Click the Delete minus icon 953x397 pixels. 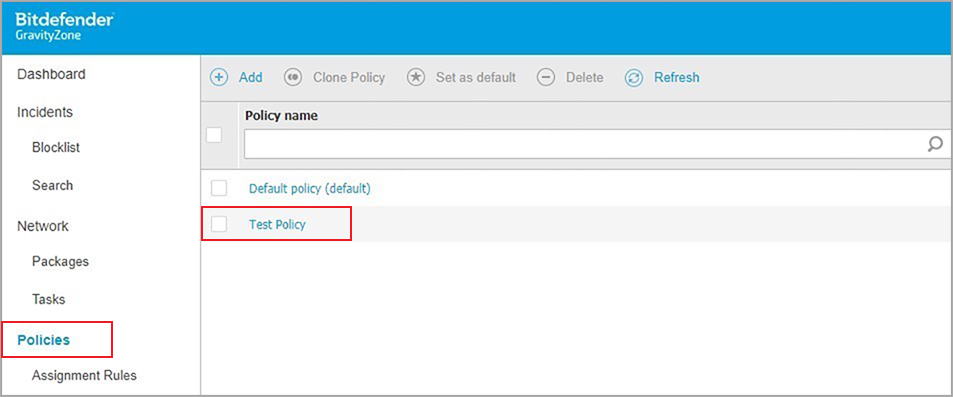[546, 78]
